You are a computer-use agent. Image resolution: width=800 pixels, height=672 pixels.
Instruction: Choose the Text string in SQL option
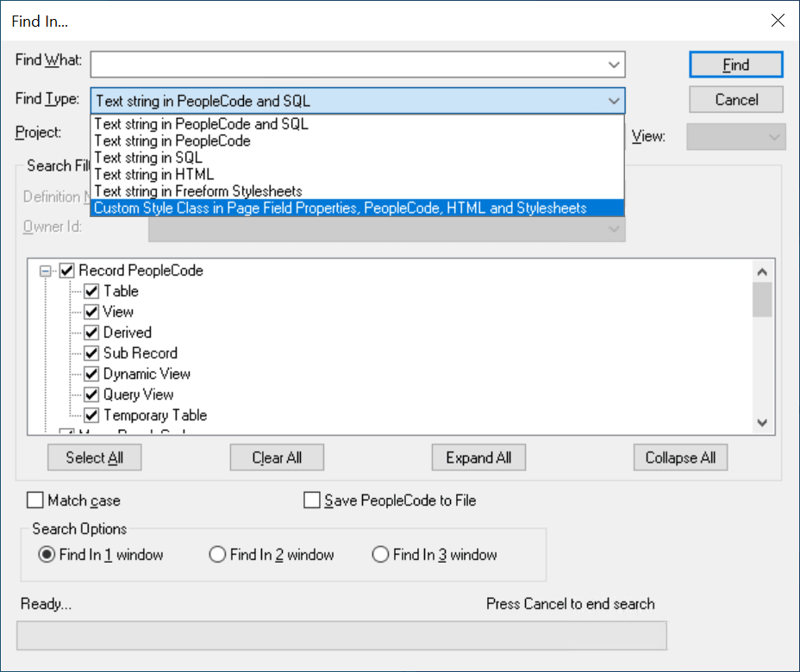pos(357,158)
